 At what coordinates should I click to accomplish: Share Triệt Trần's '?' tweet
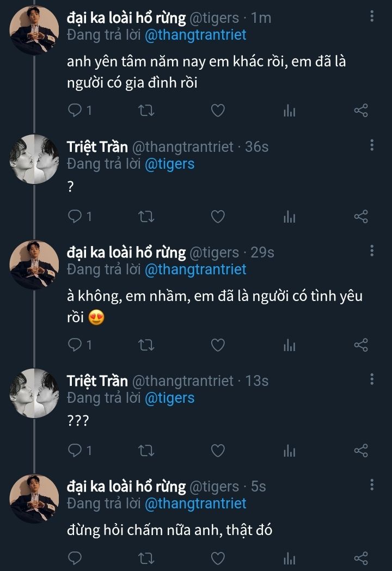[362, 217]
